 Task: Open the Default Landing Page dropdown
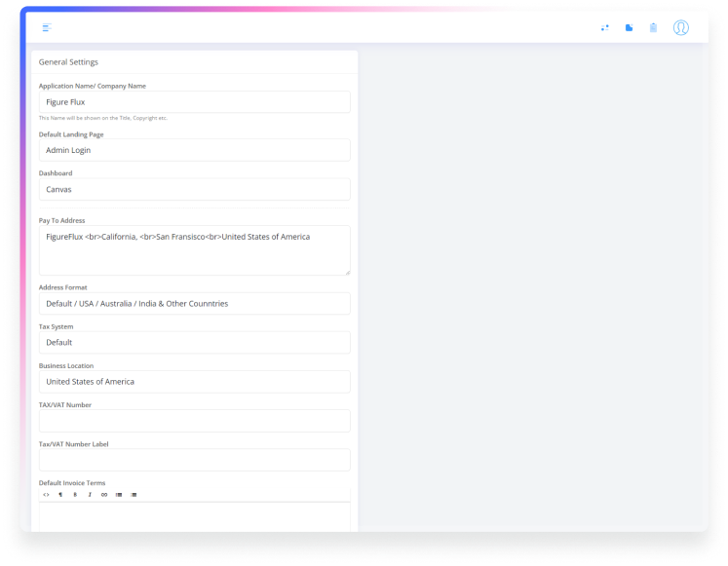[x=194, y=150]
